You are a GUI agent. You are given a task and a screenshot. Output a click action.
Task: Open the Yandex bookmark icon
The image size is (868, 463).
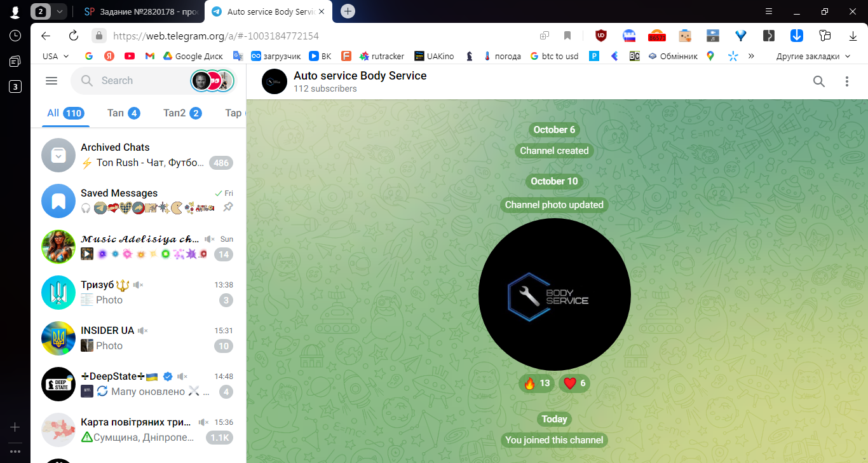pyautogui.click(x=109, y=56)
